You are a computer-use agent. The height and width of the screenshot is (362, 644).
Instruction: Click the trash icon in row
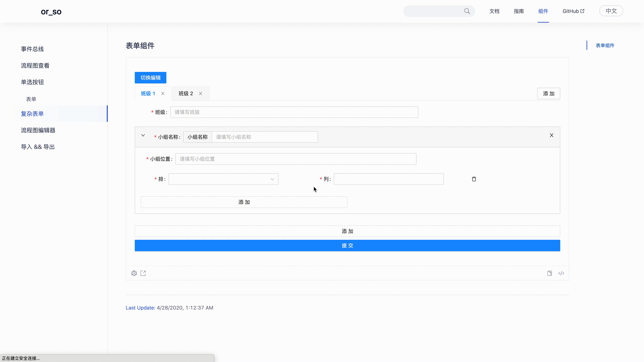click(x=474, y=179)
